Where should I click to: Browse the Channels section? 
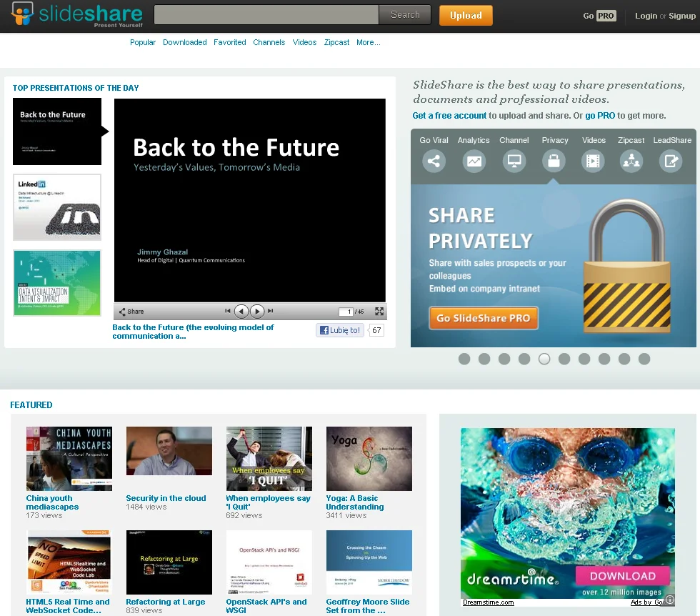point(269,42)
